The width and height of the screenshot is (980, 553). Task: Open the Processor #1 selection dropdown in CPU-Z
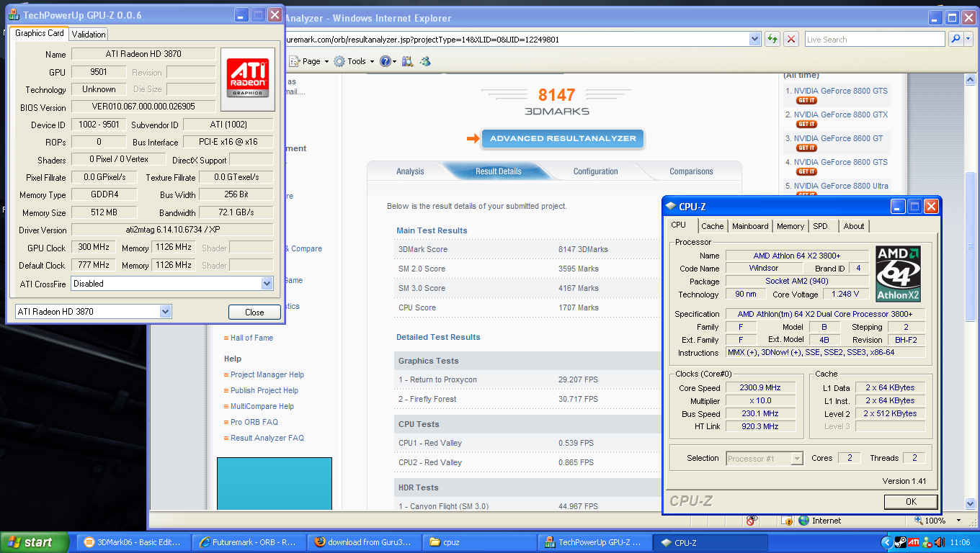[x=797, y=459]
